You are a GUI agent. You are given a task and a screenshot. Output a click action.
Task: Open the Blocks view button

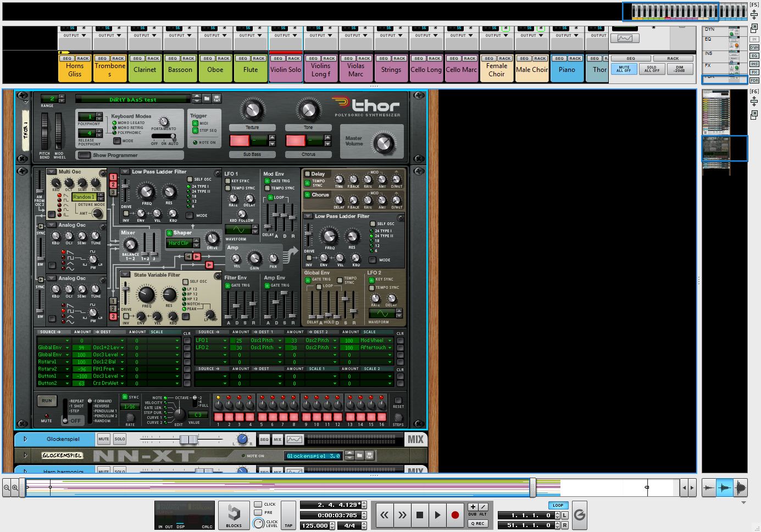point(234,516)
